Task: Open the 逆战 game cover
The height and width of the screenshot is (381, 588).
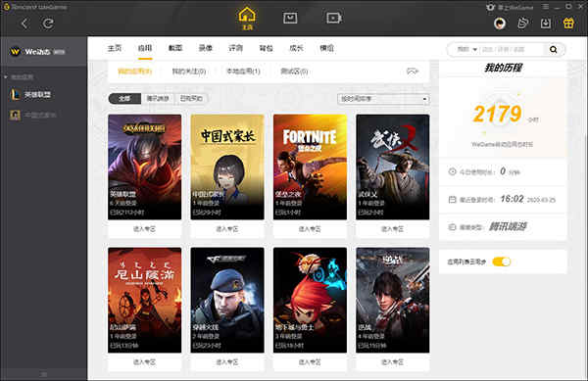Action: point(393,300)
